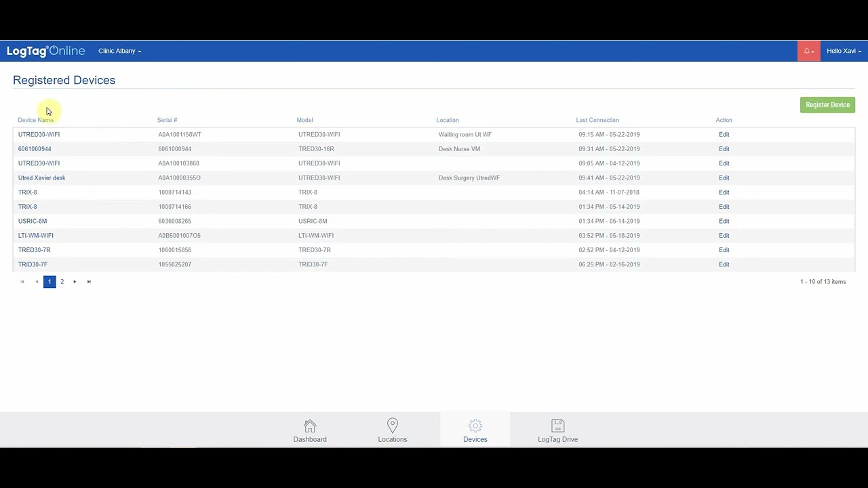The width and height of the screenshot is (868, 488).
Task: Edit the TRID30-7F device
Action: [724, 264]
